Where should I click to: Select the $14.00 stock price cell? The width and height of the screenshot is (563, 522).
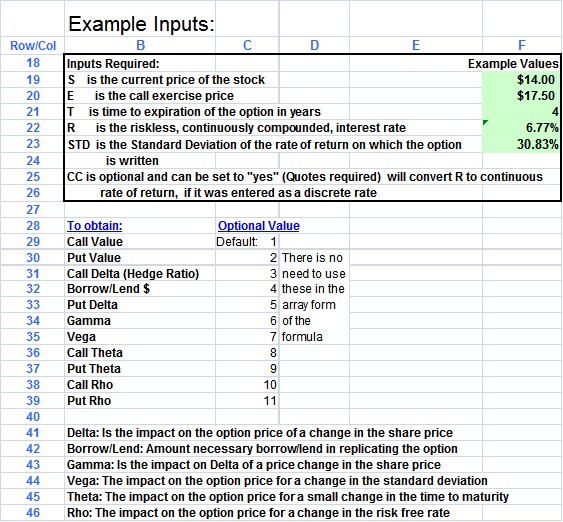coord(521,79)
